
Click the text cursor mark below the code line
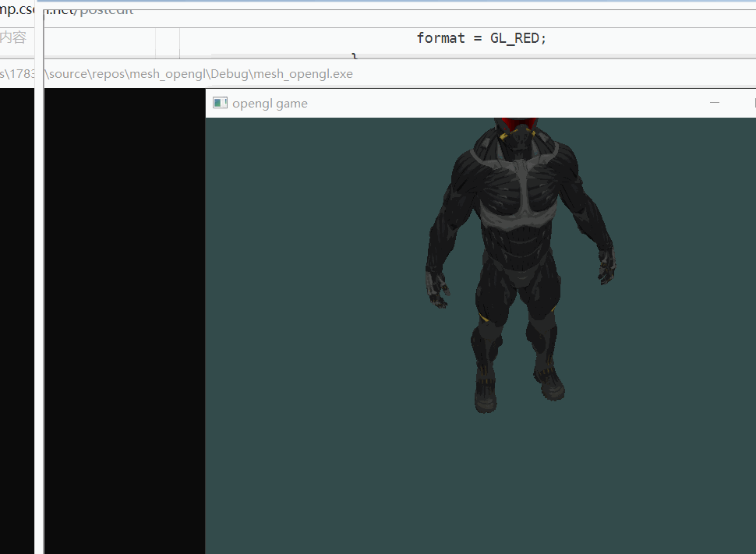coord(354,57)
